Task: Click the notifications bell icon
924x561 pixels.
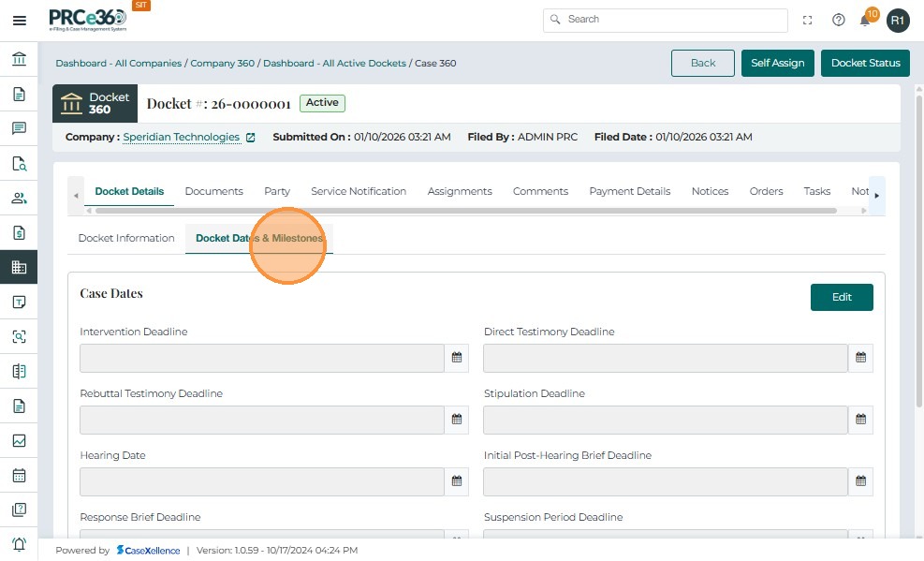Action: coord(865,20)
